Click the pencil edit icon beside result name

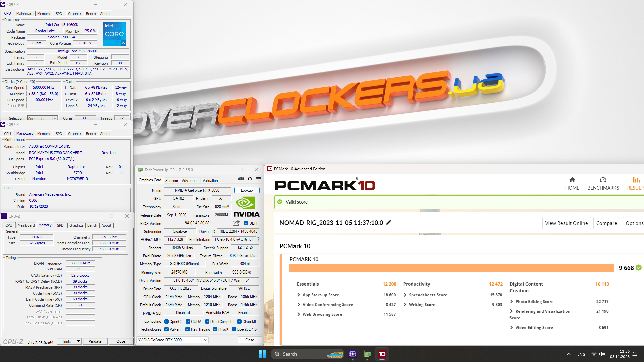(x=389, y=223)
